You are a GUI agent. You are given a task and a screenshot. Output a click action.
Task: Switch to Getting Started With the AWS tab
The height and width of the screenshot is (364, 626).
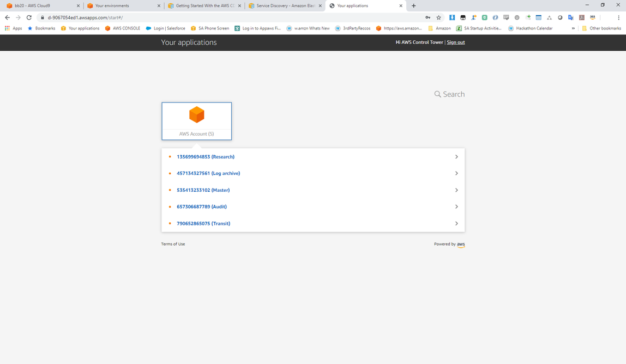tap(204, 5)
